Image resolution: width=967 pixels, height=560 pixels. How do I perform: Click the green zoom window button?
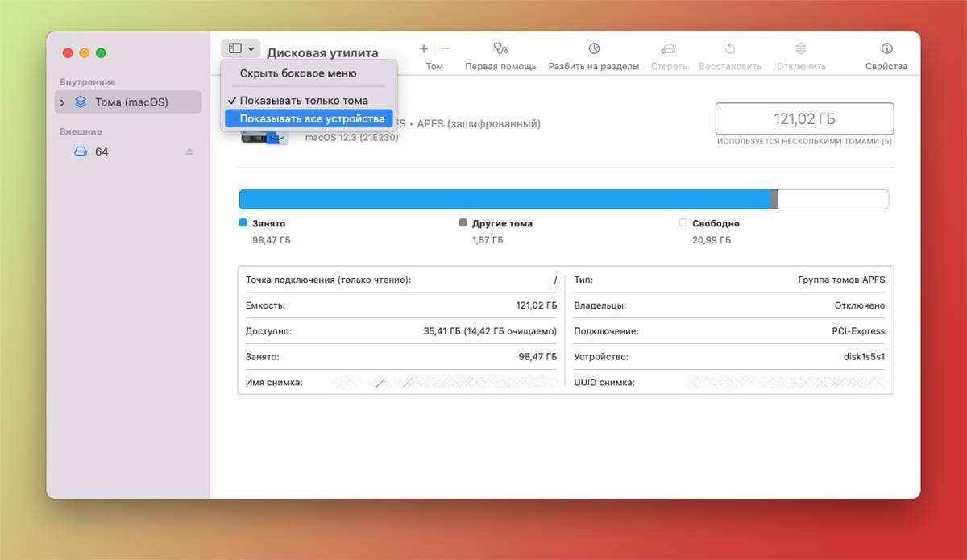[101, 53]
